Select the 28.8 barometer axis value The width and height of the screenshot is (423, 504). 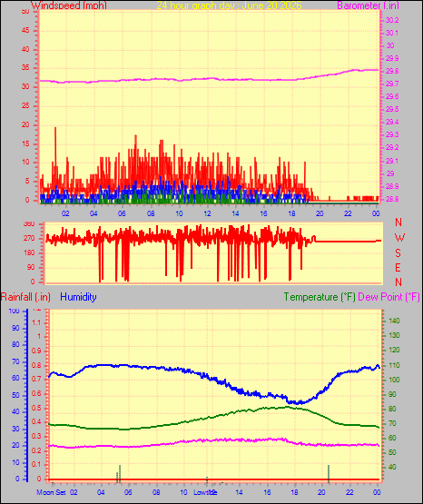tap(392, 199)
